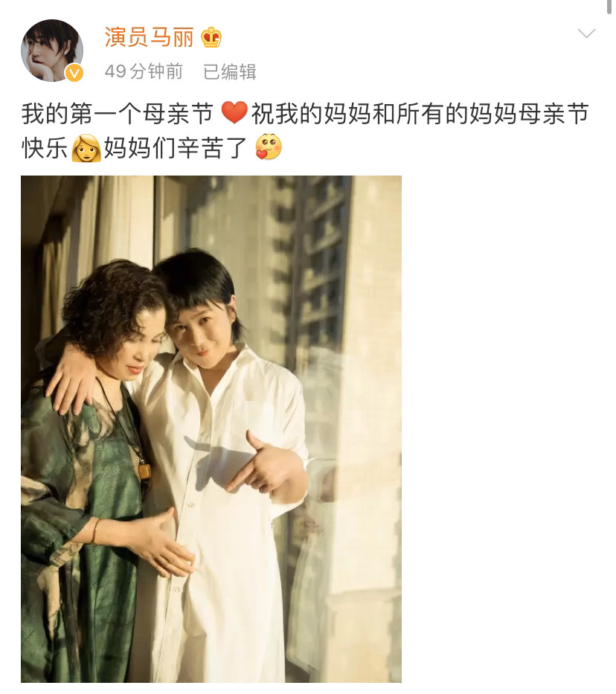This screenshot has height=694, width=616.
Task: Click the 49分钟前 timestamp
Action: pyautogui.click(x=144, y=71)
